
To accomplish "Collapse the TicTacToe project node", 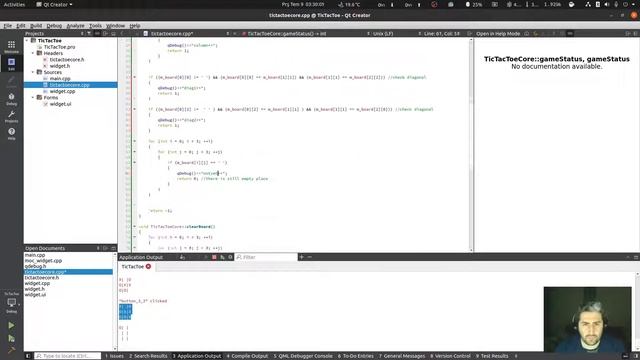I will point(27,41).
